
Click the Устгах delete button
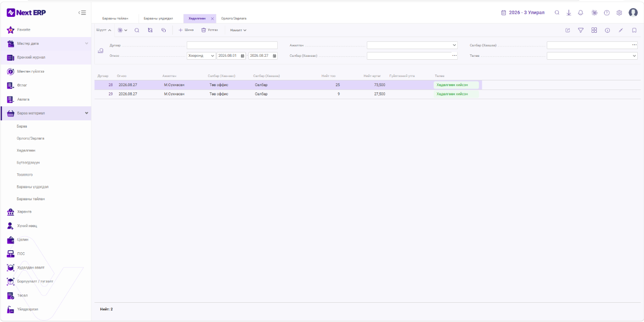coord(210,30)
